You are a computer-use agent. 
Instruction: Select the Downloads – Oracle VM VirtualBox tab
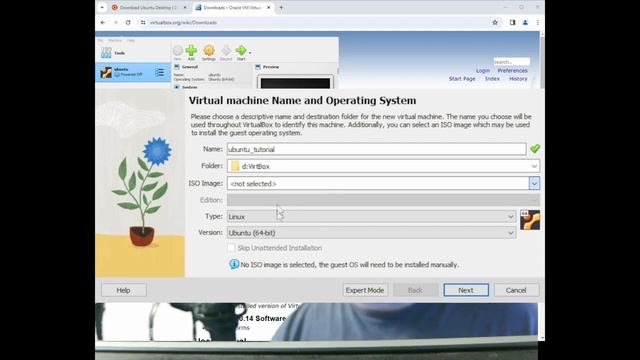point(232,7)
